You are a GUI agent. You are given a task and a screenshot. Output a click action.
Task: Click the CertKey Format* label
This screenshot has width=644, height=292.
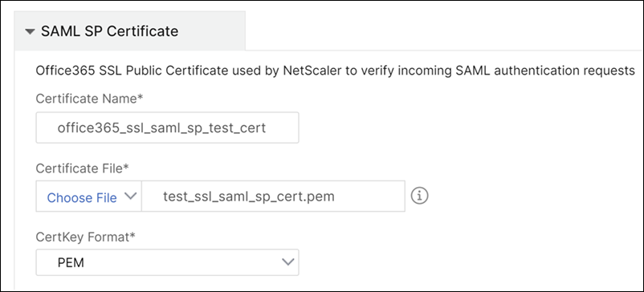pos(86,237)
